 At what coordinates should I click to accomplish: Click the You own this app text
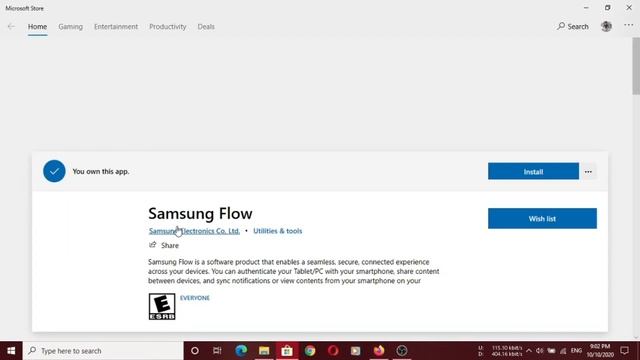tap(101, 171)
